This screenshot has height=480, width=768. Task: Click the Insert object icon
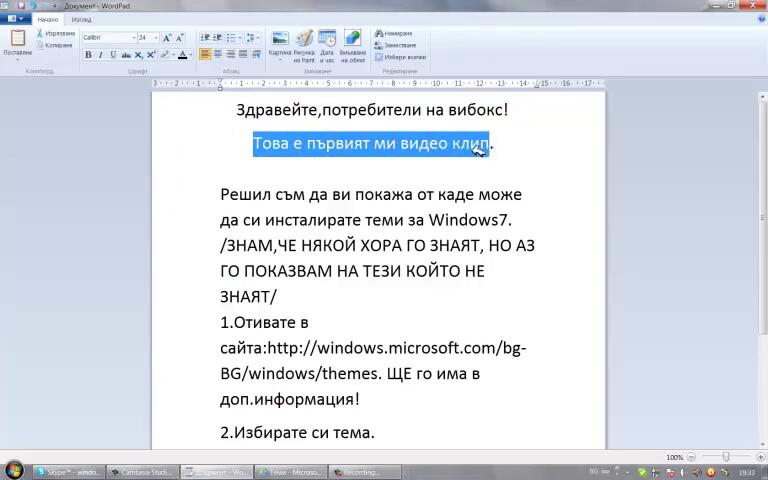[x=352, y=39]
